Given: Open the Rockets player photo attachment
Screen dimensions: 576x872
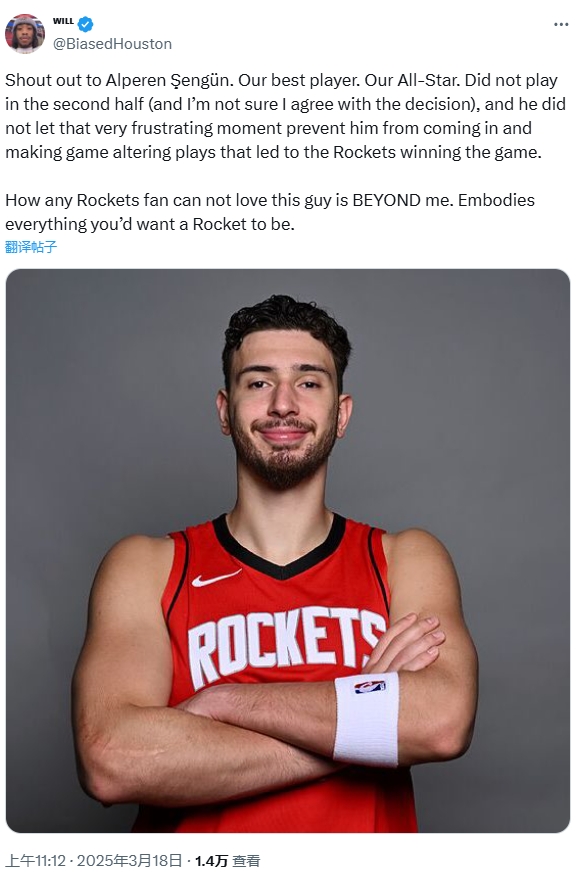Looking at the screenshot, I should (x=288, y=551).
